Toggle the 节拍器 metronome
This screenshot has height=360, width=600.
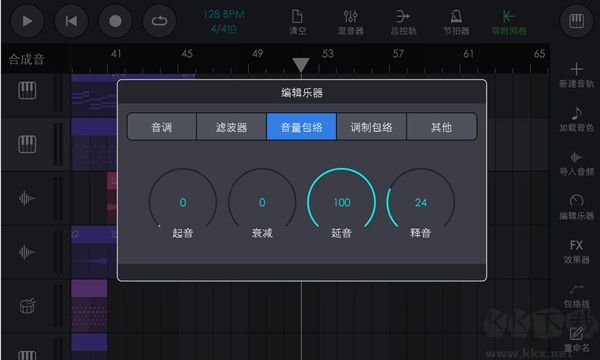pos(456,22)
